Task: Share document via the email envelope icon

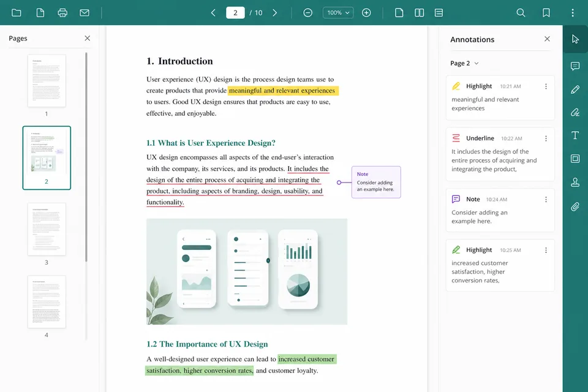Action: (85, 13)
